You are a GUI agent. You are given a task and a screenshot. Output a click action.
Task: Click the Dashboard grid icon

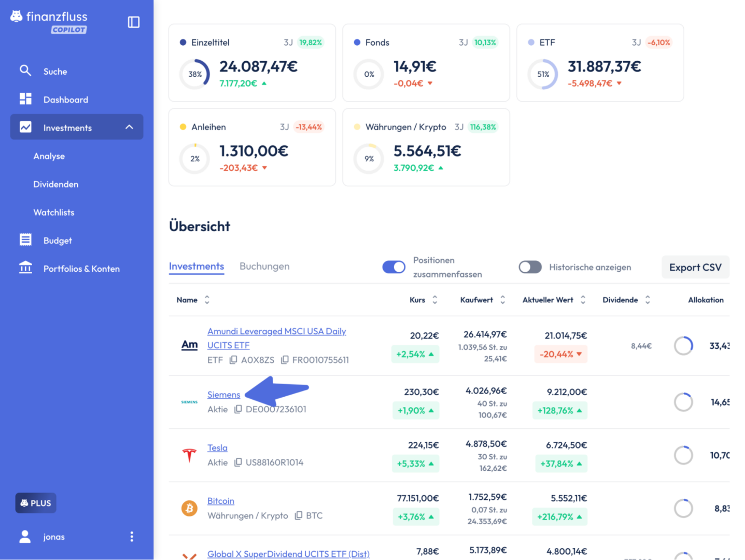25,99
